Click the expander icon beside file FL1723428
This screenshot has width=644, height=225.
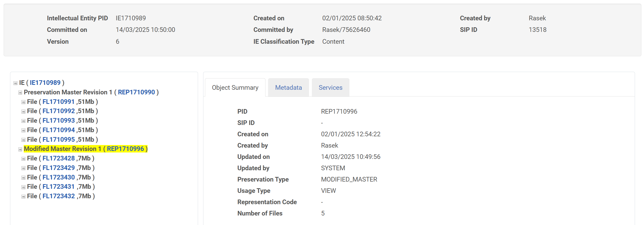pyautogui.click(x=23, y=159)
